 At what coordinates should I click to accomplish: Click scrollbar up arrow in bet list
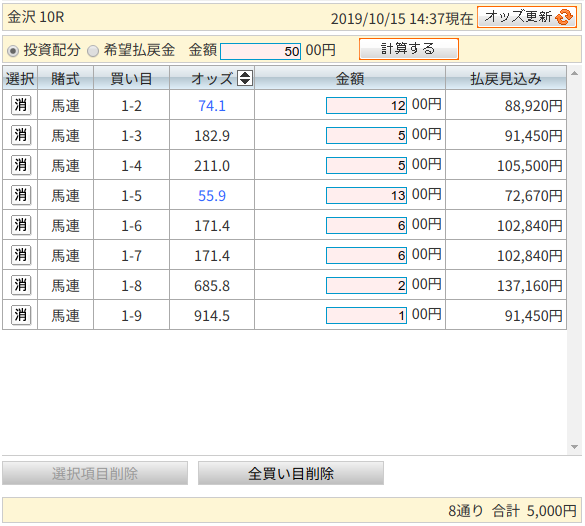pos(574,73)
